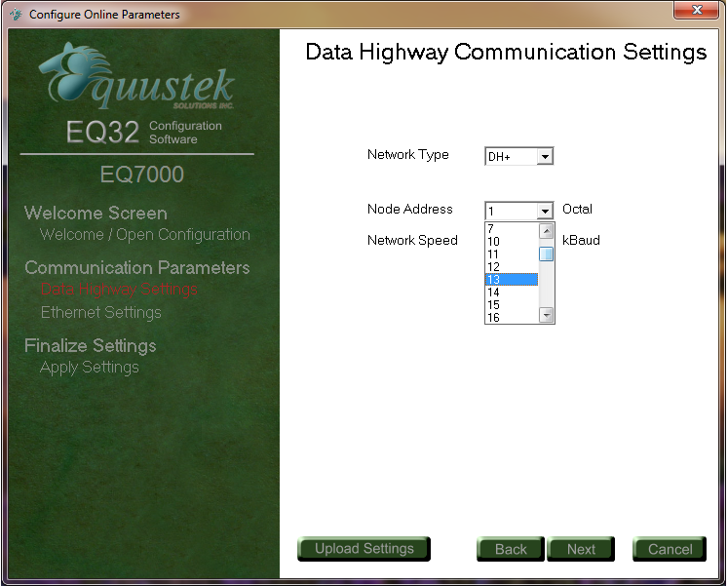Open Ethernet Settings in the sidebar

[x=100, y=313]
